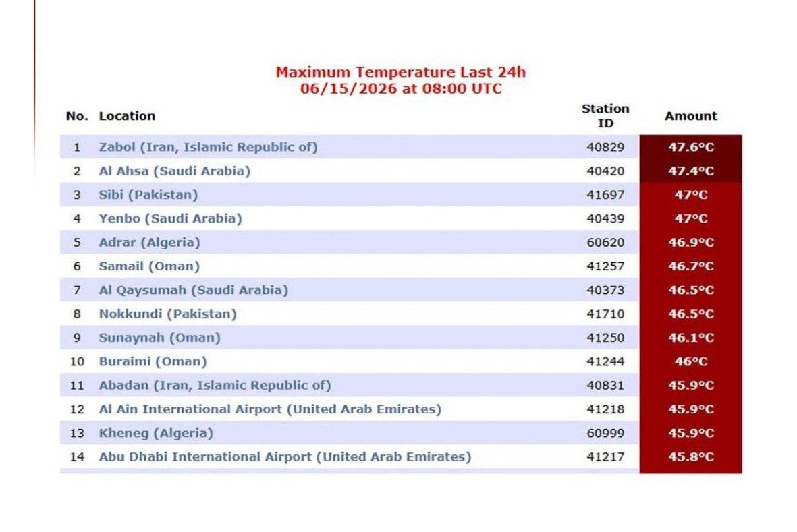This screenshot has width=797, height=532.
Task: Click the Sibi (Pakistan) location link
Action: tap(148, 195)
